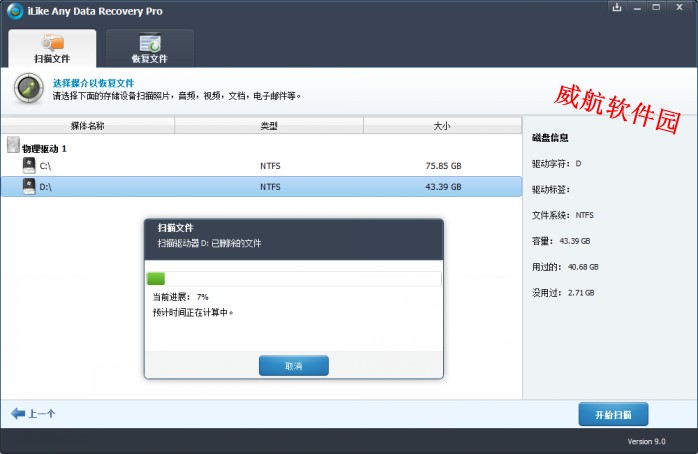Click the 75.85 GB size cell

point(443,166)
